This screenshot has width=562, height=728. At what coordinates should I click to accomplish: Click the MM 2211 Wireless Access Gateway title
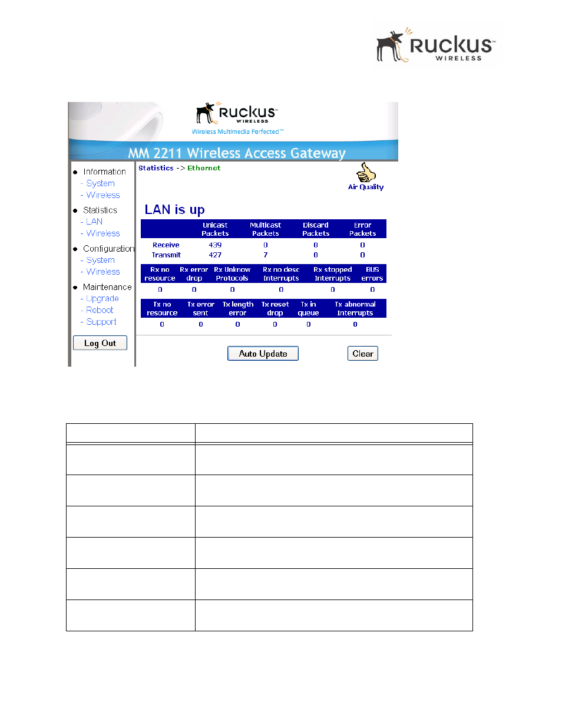coord(237,153)
